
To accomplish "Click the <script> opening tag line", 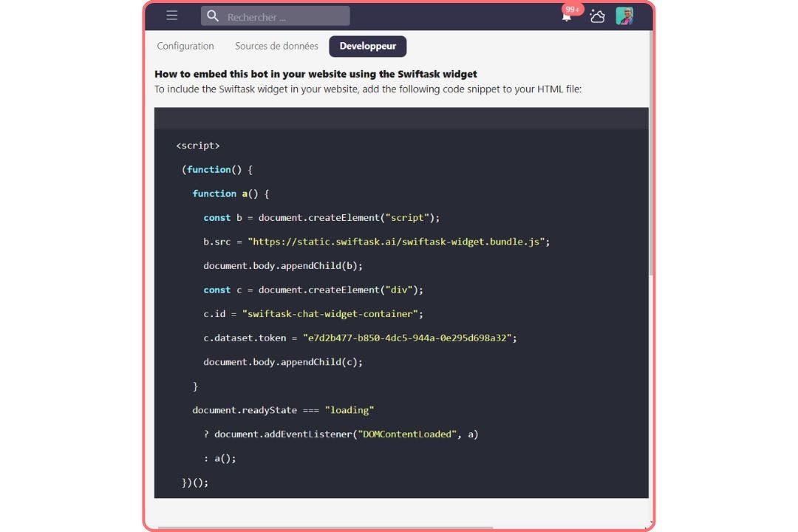I will 198,146.
